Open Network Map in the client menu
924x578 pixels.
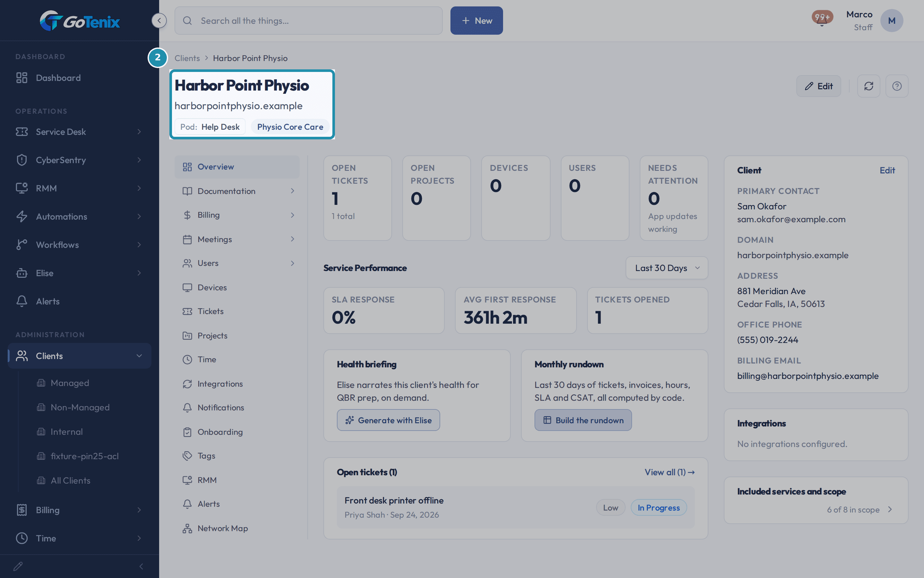(x=237, y=528)
